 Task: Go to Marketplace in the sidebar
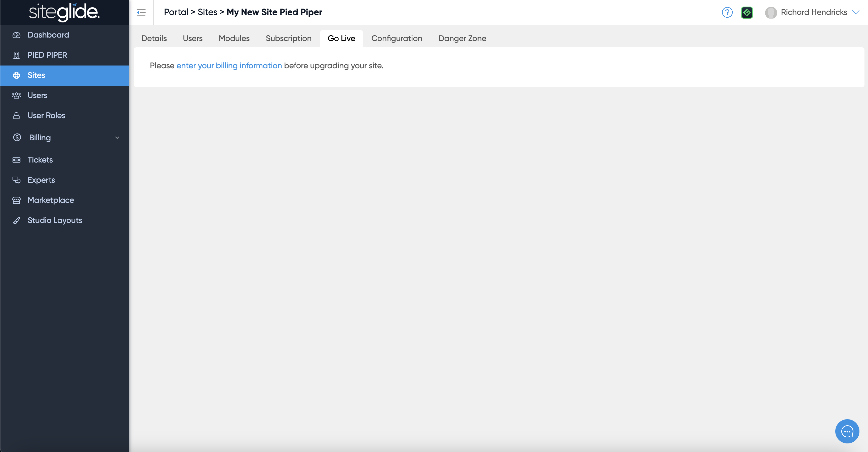click(x=51, y=200)
